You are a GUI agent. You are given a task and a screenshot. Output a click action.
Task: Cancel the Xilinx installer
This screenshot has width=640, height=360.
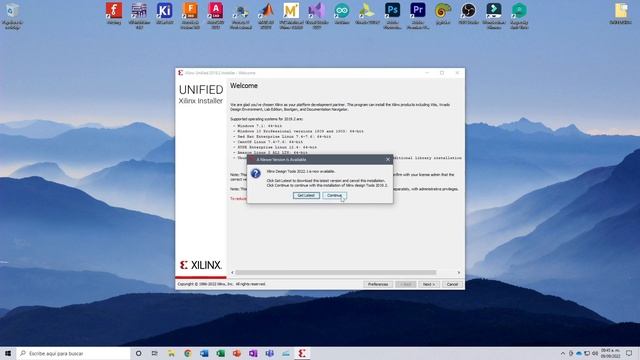[452, 284]
